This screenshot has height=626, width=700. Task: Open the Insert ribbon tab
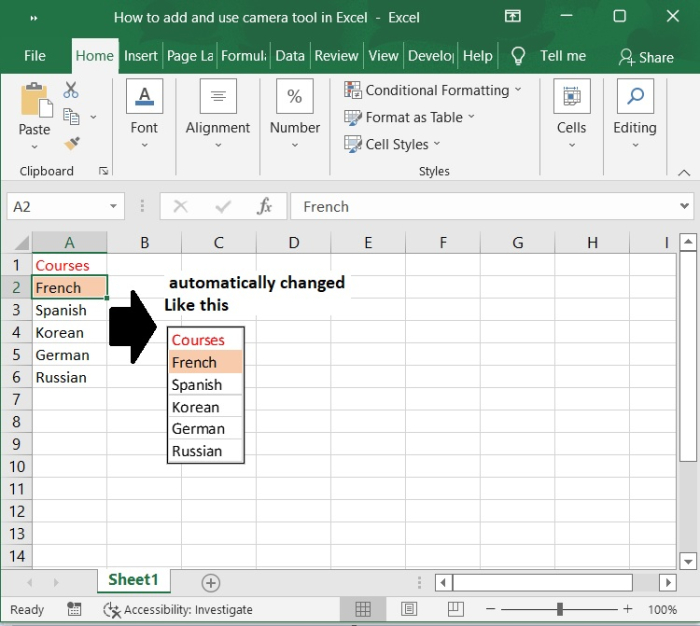141,56
